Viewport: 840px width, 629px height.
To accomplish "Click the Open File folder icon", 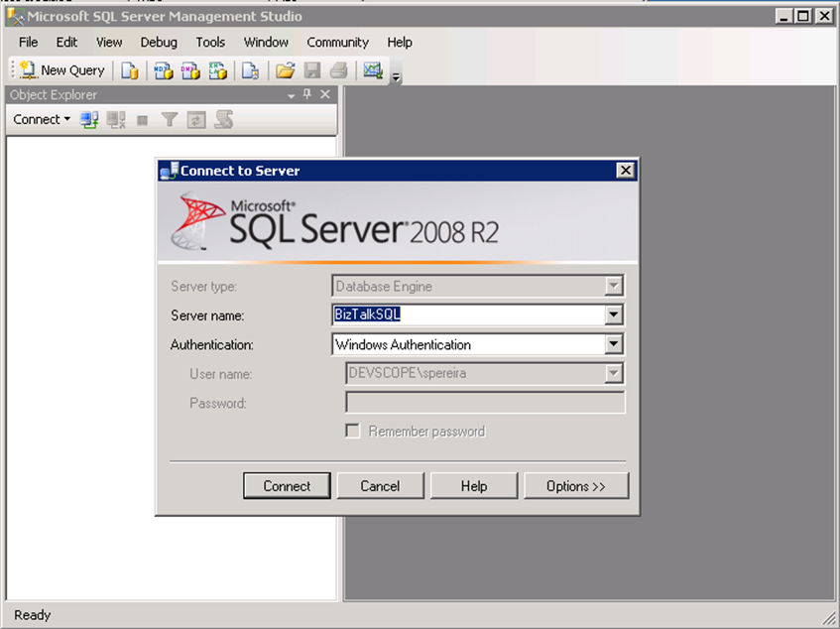I will coord(286,70).
